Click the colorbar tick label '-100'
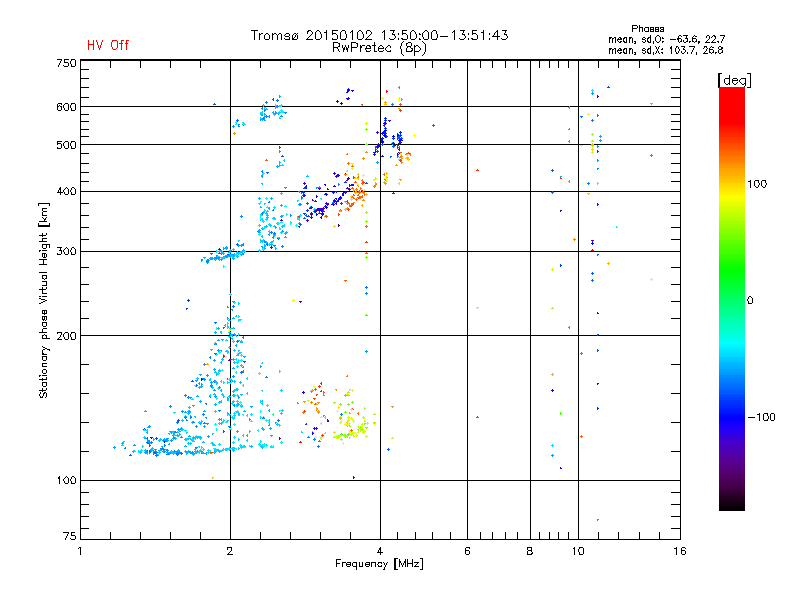The image size is (800, 600). click(761, 417)
